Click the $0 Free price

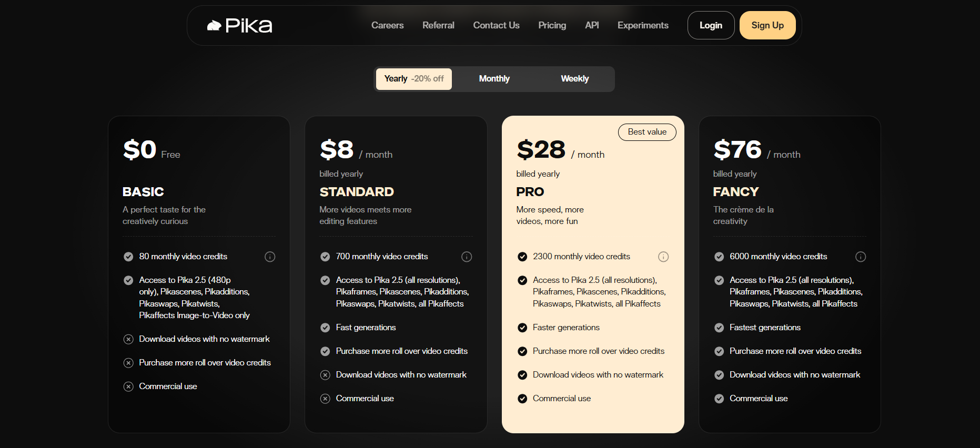[x=151, y=150]
